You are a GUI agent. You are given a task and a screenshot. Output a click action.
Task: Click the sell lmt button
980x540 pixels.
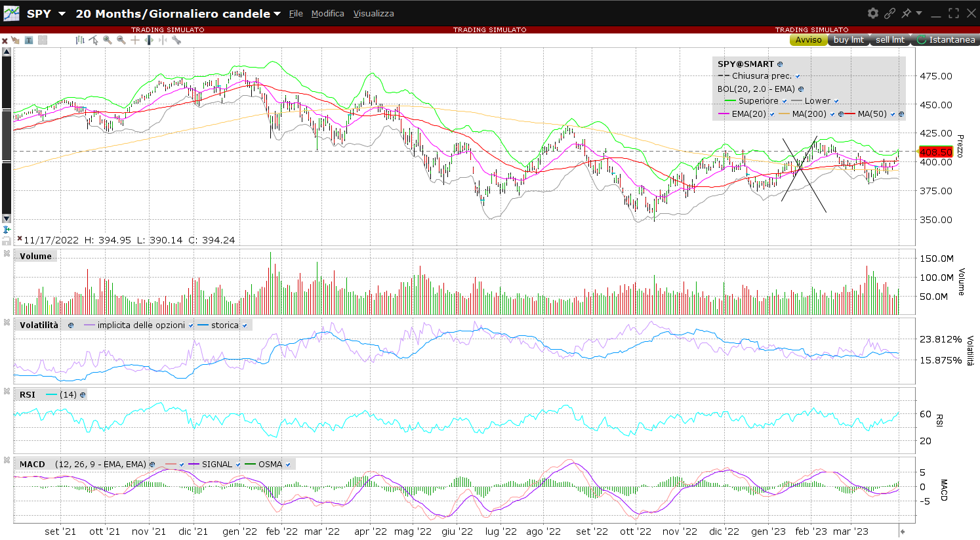[890, 40]
